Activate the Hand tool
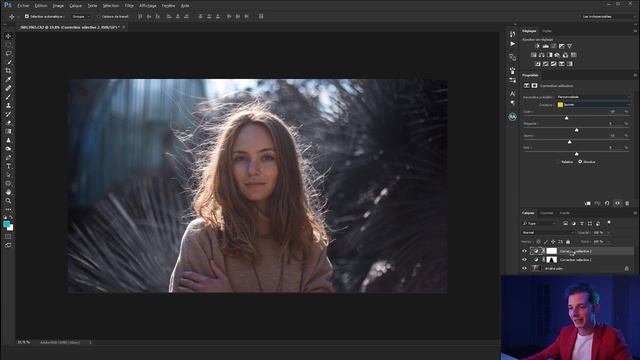The height and width of the screenshot is (360, 640). point(8,192)
